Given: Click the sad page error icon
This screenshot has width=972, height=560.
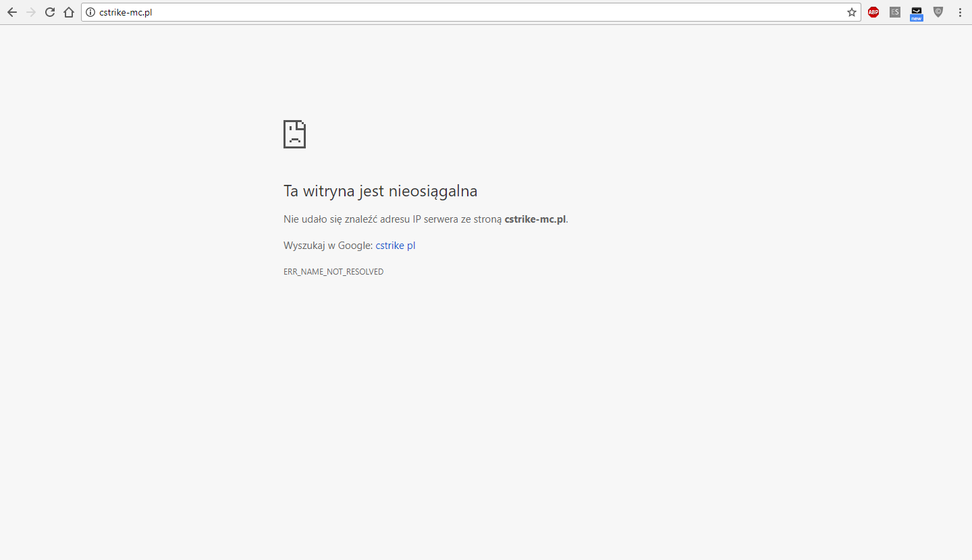Looking at the screenshot, I should pyautogui.click(x=294, y=134).
